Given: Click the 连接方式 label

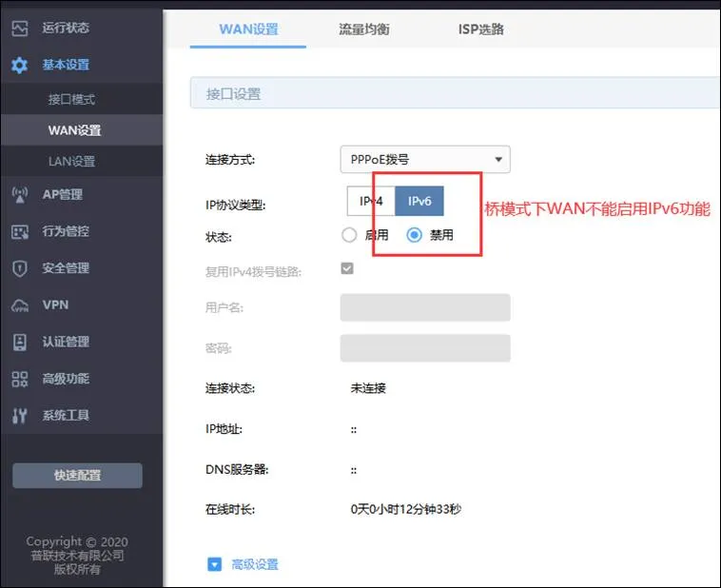Looking at the screenshot, I should 229,160.
